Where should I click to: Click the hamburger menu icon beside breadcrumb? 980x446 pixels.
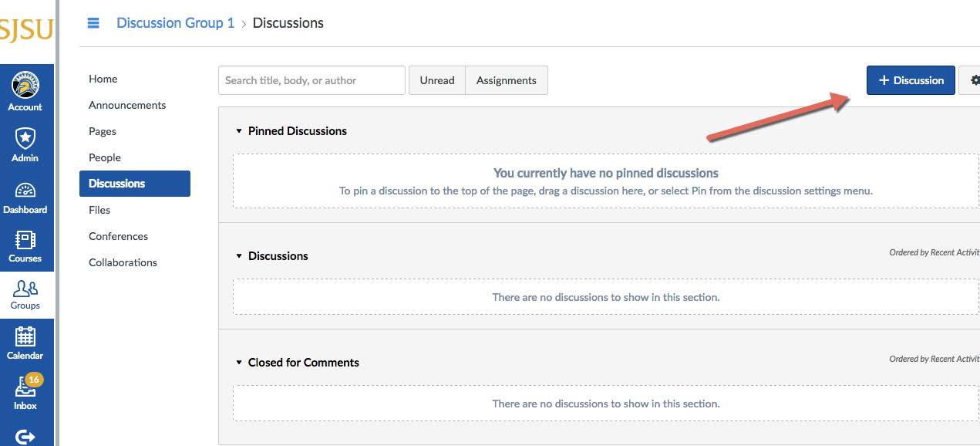[x=93, y=23]
